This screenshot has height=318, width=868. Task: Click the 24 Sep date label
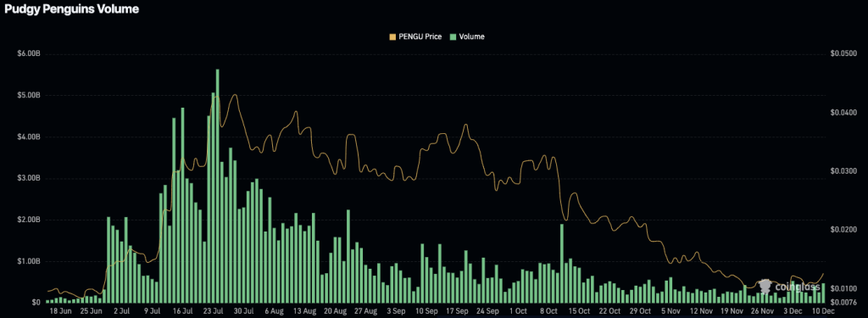click(x=488, y=311)
